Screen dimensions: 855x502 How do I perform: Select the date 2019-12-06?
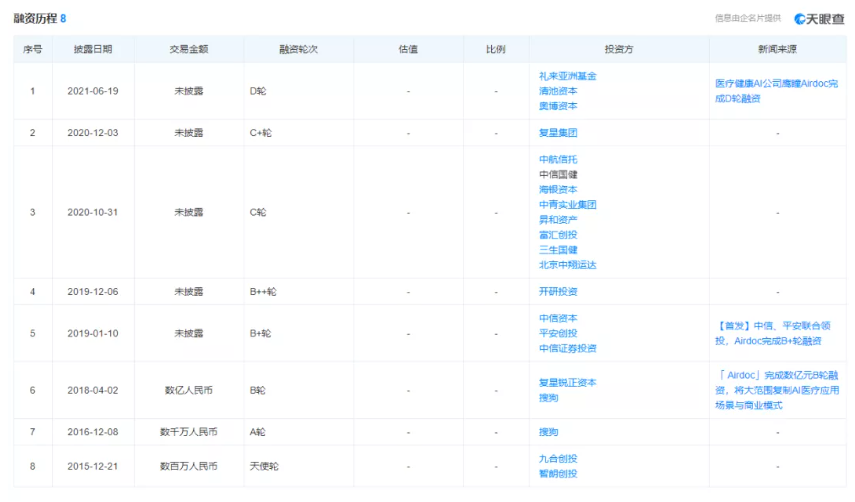pyautogui.click(x=93, y=292)
